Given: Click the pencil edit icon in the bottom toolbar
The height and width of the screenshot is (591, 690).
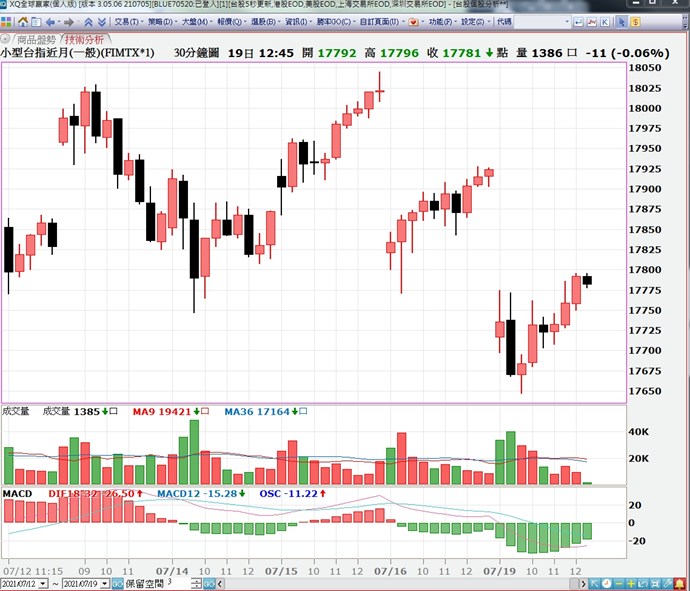Looking at the screenshot, I should point(668,584).
